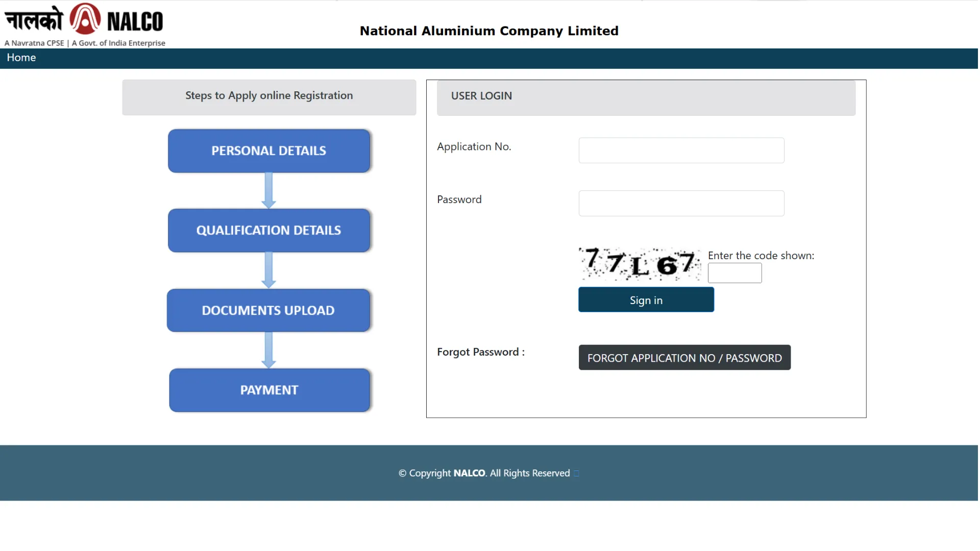The height and width of the screenshot is (551, 980).
Task: Click the 'Application No.' label
Action: (474, 147)
